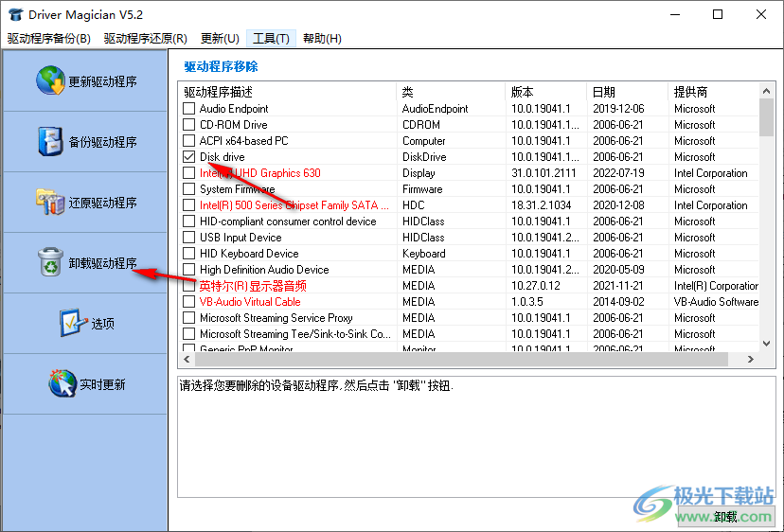Image resolution: width=784 pixels, height=532 pixels.
Task: Click version 31.0.101.2111 cell
Action: [x=543, y=173]
